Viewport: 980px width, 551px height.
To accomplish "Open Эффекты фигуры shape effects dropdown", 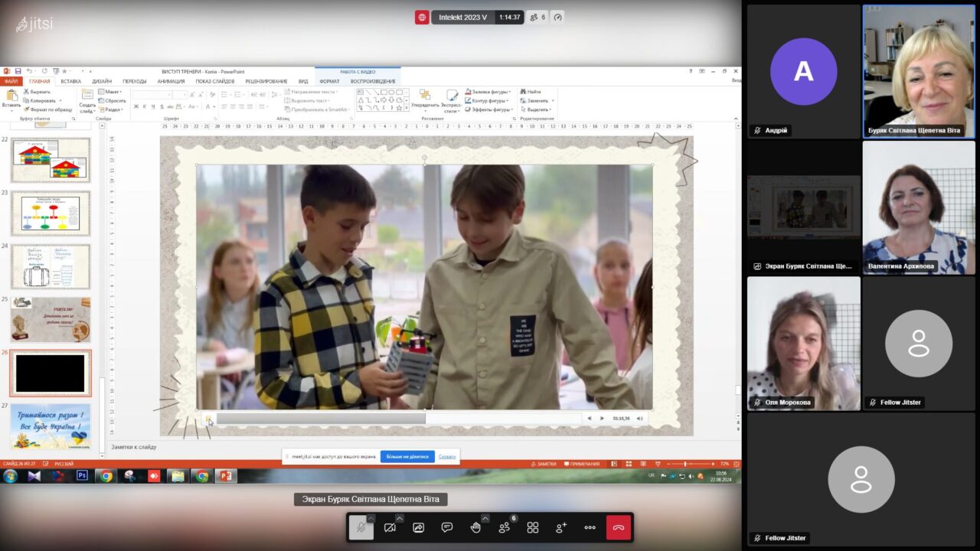I will [x=490, y=109].
